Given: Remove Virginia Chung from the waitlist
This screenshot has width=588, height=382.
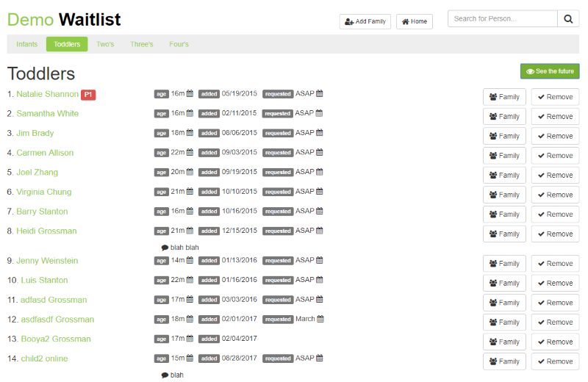Looking at the screenshot, I should pyautogui.click(x=555, y=195).
